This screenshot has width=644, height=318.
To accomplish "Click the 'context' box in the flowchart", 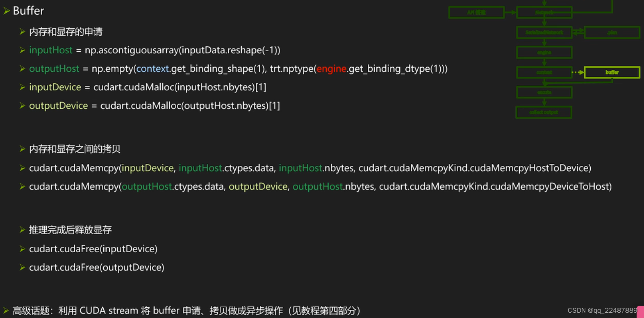I will (x=544, y=72).
